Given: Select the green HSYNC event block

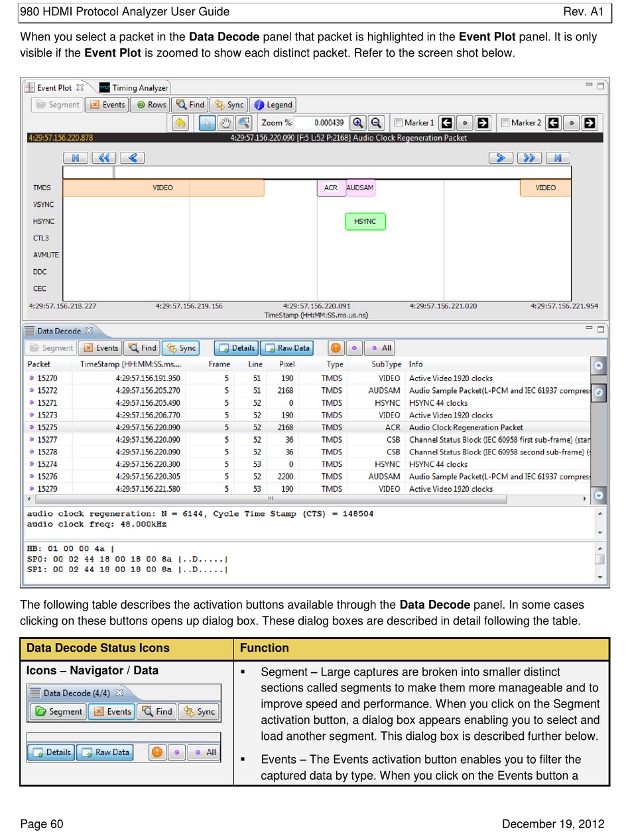Looking at the screenshot, I should point(365,221).
